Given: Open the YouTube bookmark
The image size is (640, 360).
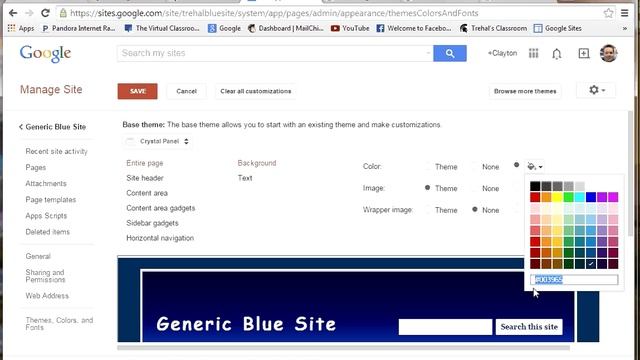Looking at the screenshot, I should (x=350, y=28).
